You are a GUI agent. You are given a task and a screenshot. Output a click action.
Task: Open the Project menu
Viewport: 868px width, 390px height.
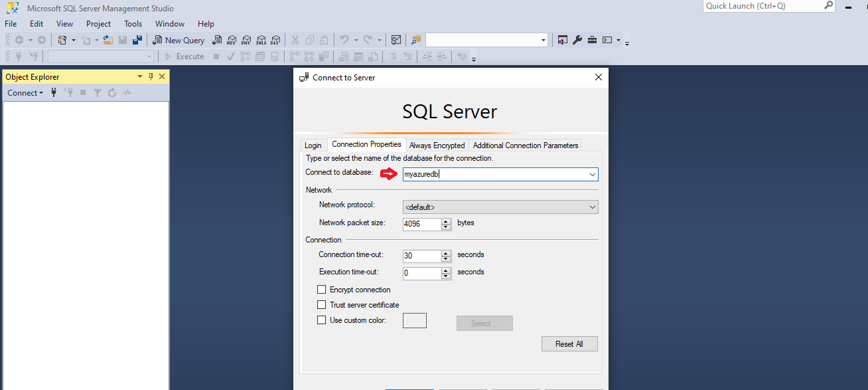pos(98,23)
